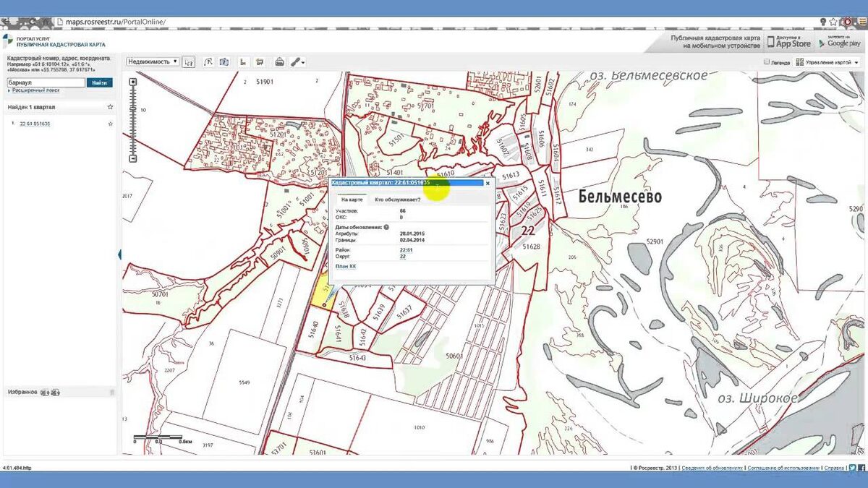This screenshot has height=488, width=868.
Task: Click the browser bookmark star in the address bar
Action: pos(834,22)
